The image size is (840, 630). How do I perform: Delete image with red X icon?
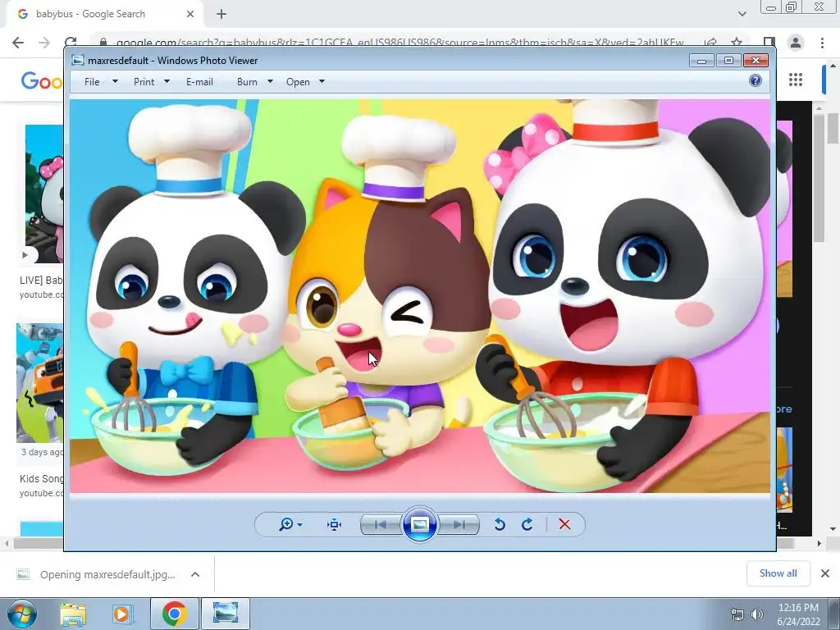click(x=564, y=524)
